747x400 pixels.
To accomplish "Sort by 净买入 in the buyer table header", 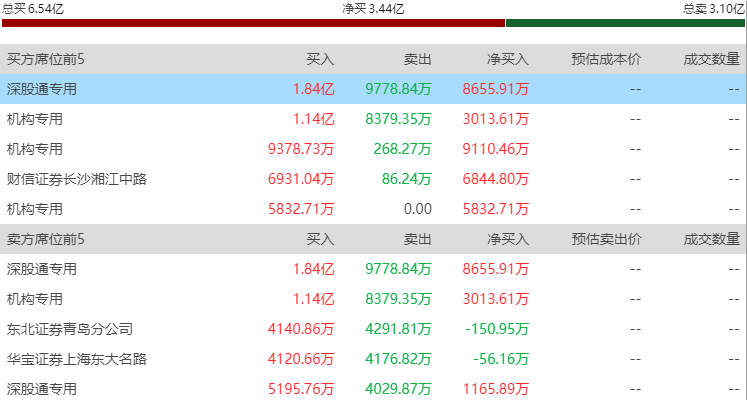I will [x=508, y=59].
